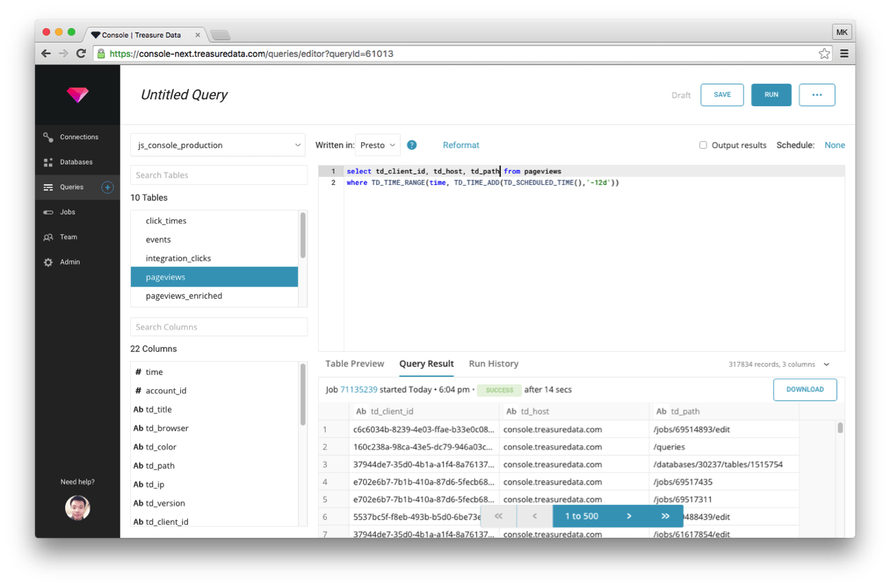The image size is (891, 588).
Task: Switch to the Query Result tab
Action: pyautogui.click(x=426, y=364)
